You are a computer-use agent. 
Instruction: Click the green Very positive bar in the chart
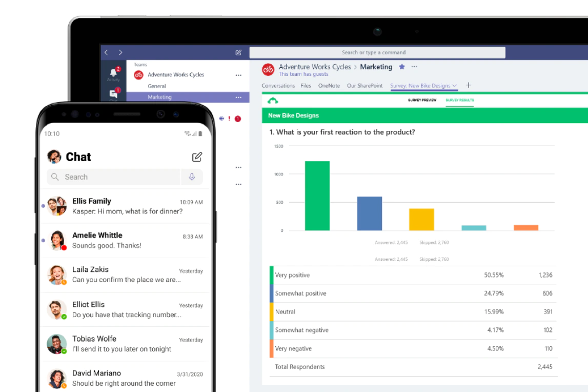(x=317, y=195)
